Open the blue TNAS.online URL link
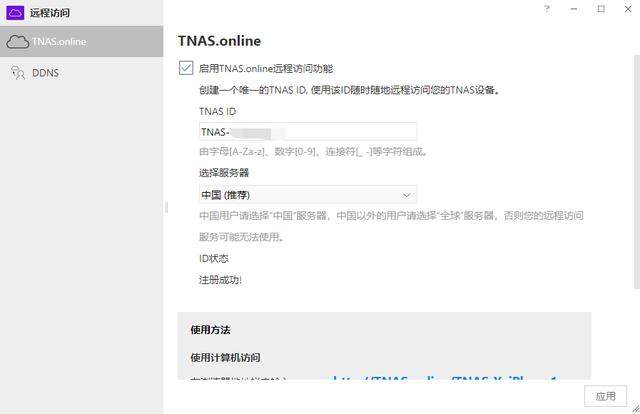This screenshot has height=414, width=640. pos(445,378)
